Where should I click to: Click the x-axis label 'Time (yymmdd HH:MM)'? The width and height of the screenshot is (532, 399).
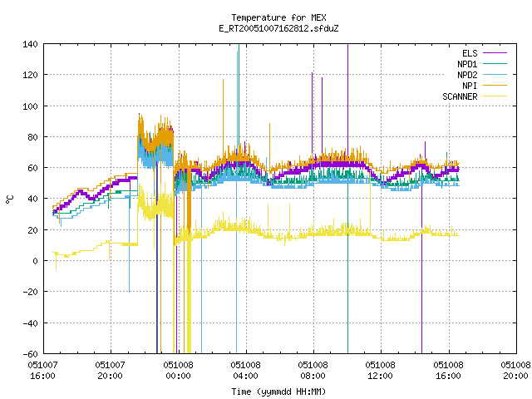point(279,392)
